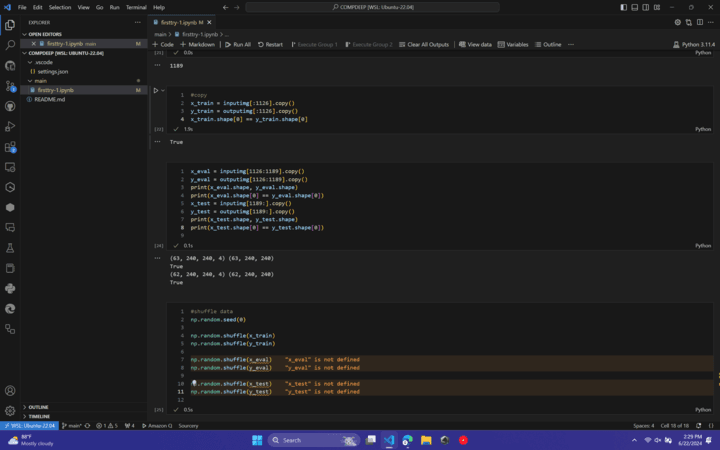Select the Python 3.11.4 kernel picker

(696, 44)
